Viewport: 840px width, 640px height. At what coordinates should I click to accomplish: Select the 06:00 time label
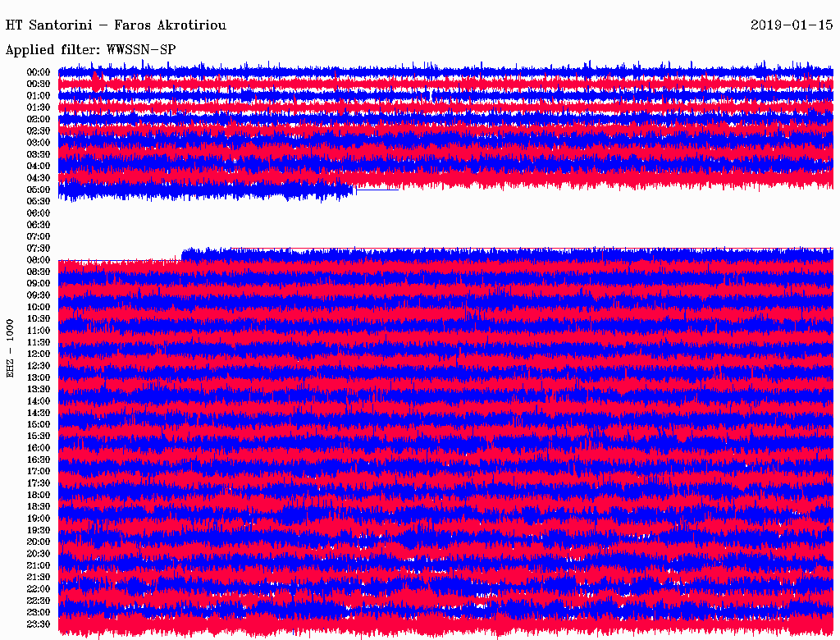[39, 213]
